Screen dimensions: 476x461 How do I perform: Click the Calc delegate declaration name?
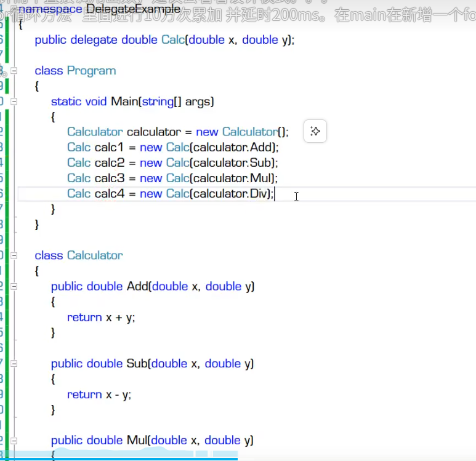tap(173, 40)
